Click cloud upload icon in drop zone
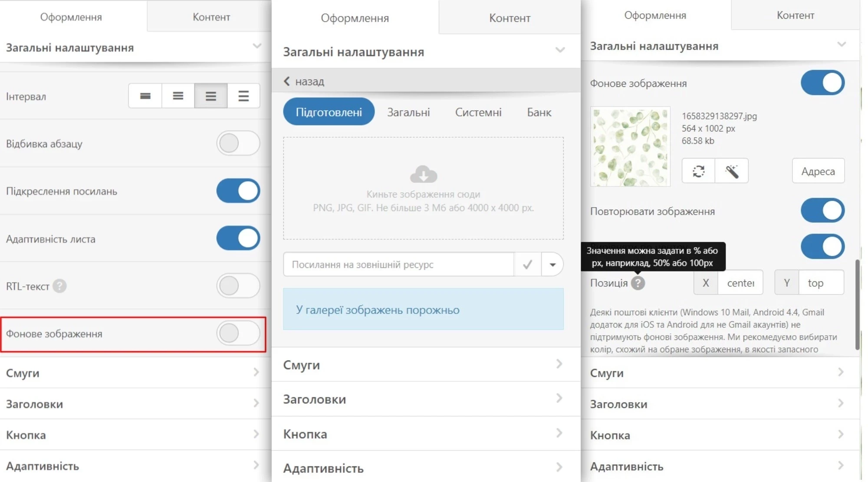The height and width of the screenshot is (482, 868). tap(423, 174)
